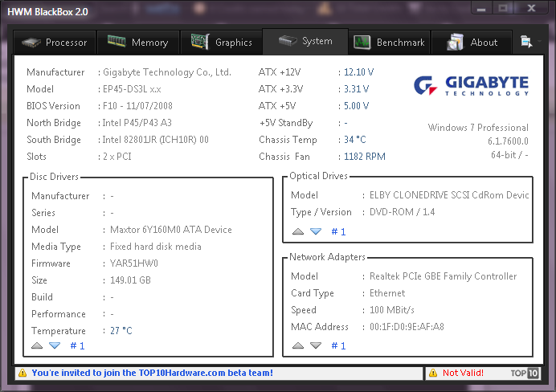Click previous optical drive up arrow

coord(298,231)
